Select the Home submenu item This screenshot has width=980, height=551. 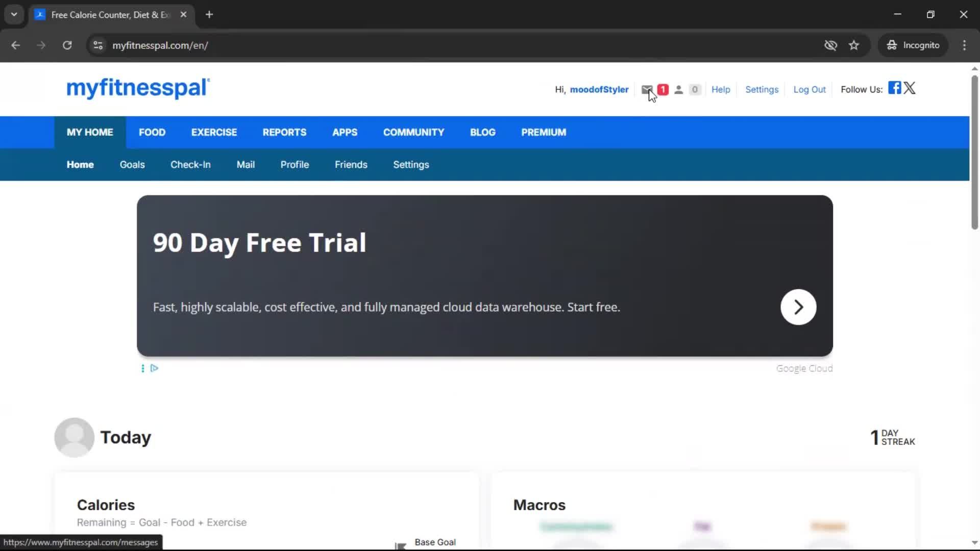(x=80, y=164)
